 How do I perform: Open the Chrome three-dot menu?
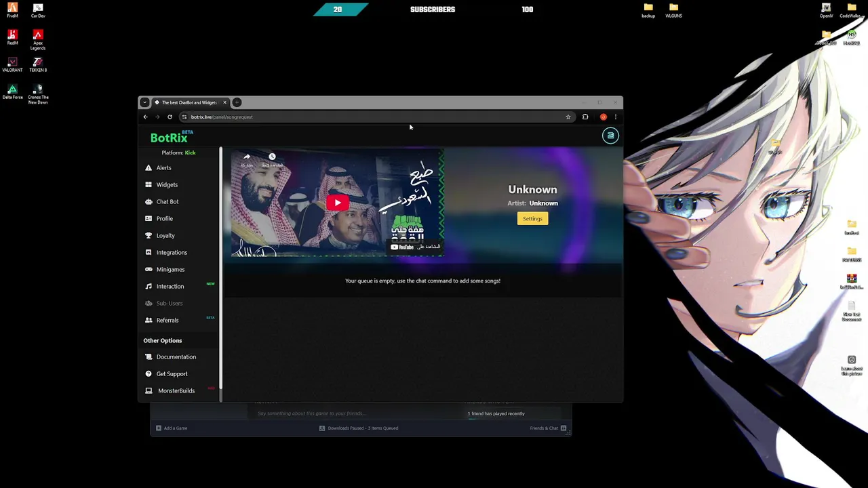tap(616, 117)
